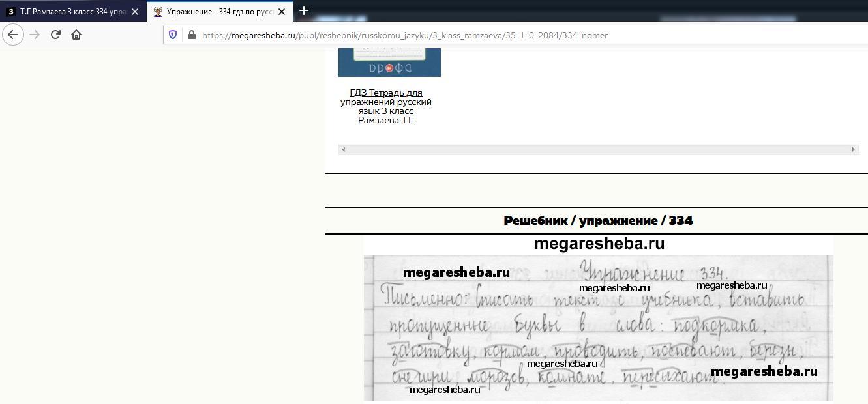Screen dimensions: 868x404
Task: Go back to the previous page
Action: [13, 35]
